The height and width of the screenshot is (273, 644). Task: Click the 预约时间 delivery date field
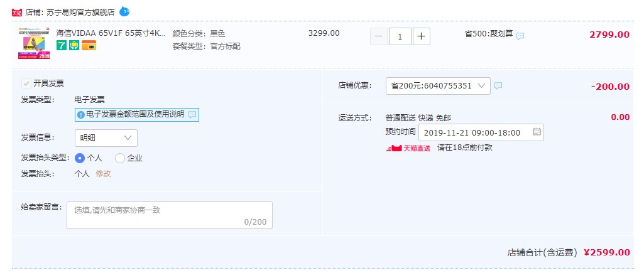(x=481, y=132)
